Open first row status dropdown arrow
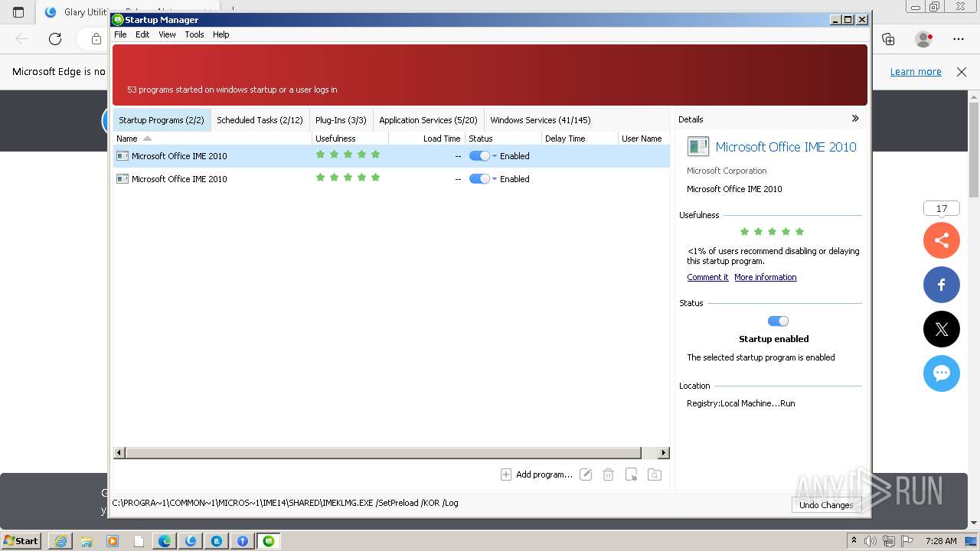Screen dimensions: 980x551 coord(495,156)
